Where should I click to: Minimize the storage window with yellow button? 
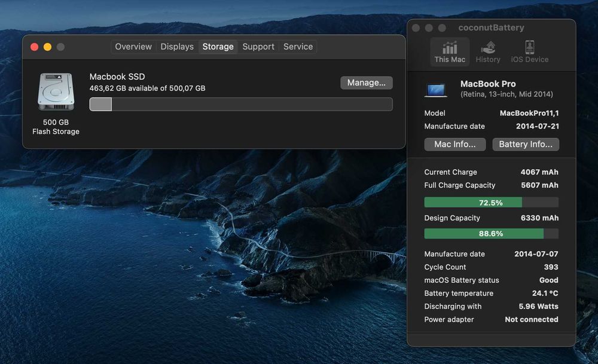[x=47, y=47]
